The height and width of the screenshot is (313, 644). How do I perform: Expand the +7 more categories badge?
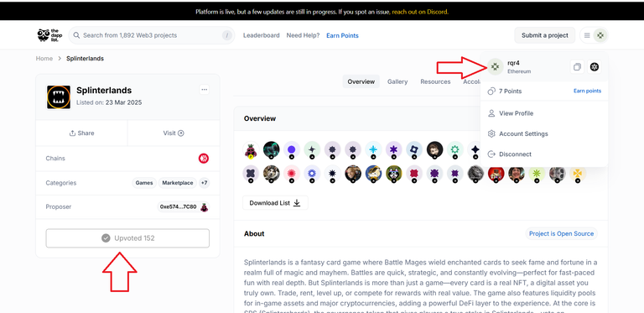[x=204, y=183]
